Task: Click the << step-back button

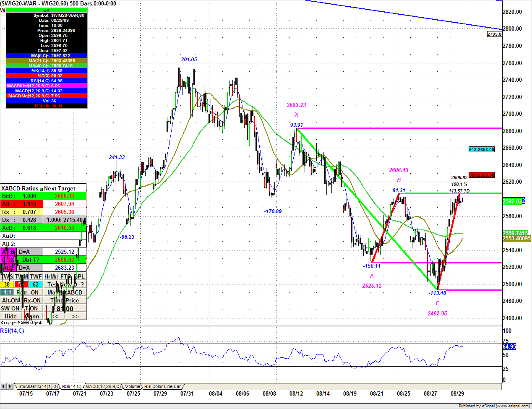Action: coord(55,316)
